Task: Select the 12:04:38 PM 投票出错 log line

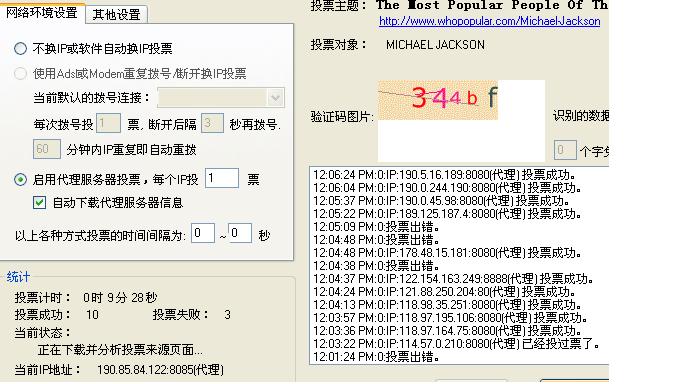Action: tap(376, 266)
